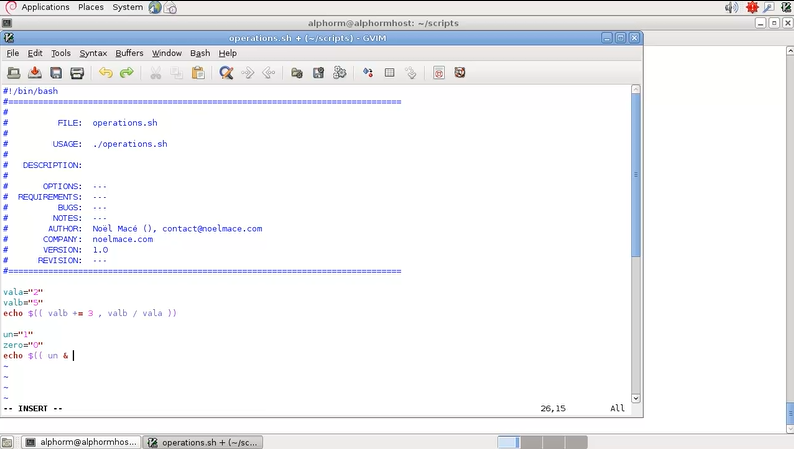The image size is (794, 449).
Task: Click the Print toolbar icon
Action: (x=77, y=73)
